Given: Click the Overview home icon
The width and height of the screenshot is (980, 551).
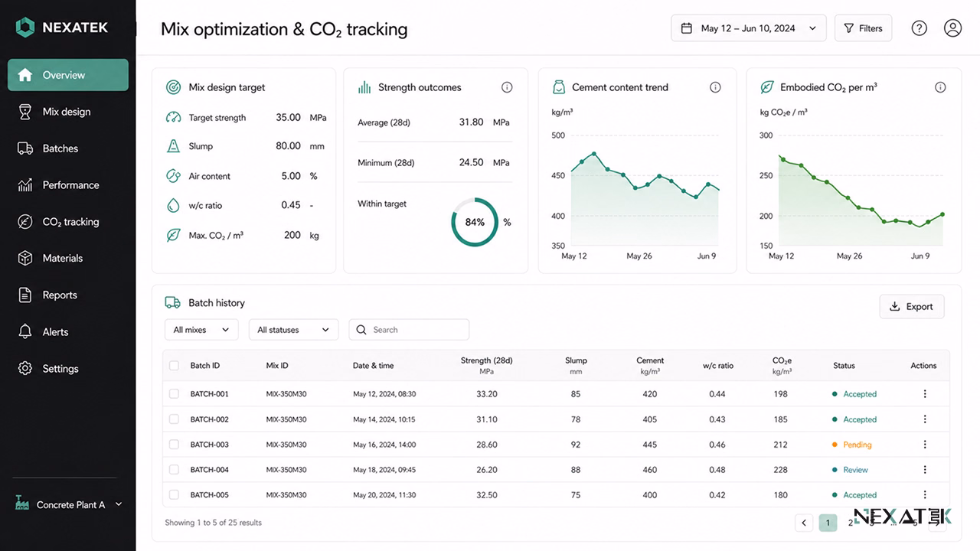Looking at the screenshot, I should tap(25, 75).
